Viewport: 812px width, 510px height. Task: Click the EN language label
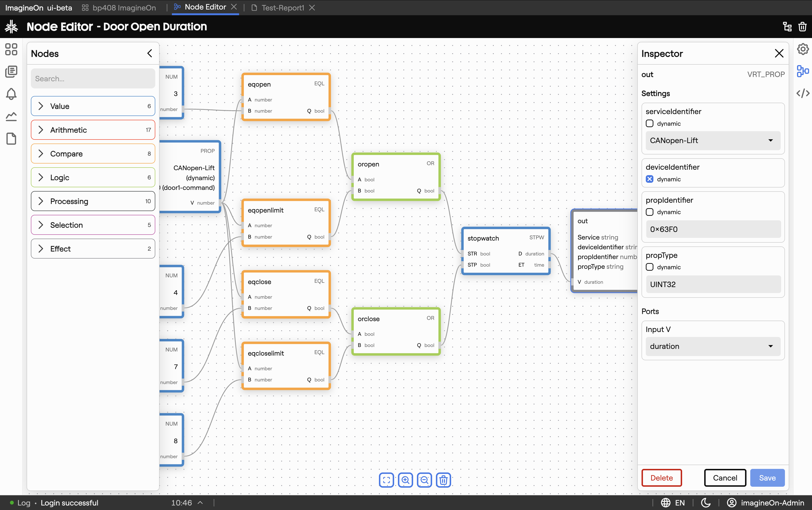pyautogui.click(x=680, y=503)
